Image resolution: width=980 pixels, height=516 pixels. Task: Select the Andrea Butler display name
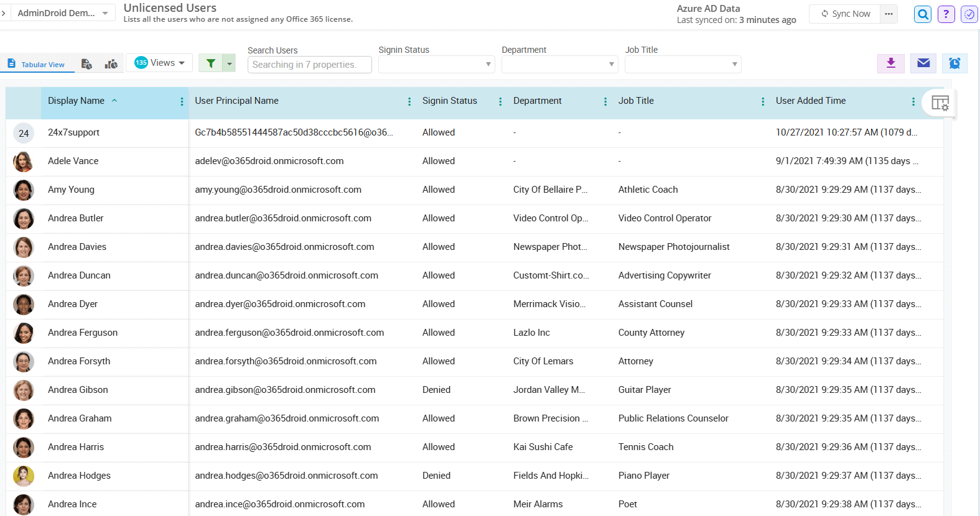[75, 218]
